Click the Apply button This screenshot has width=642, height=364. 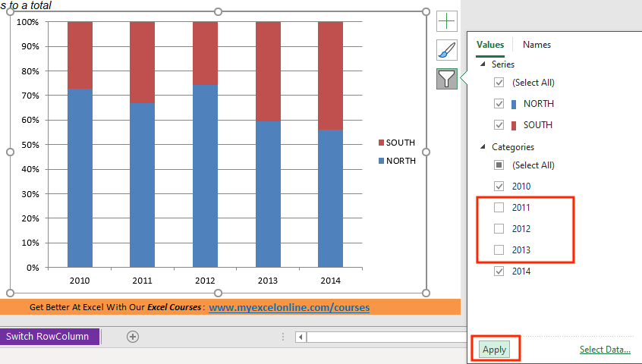[495, 350]
